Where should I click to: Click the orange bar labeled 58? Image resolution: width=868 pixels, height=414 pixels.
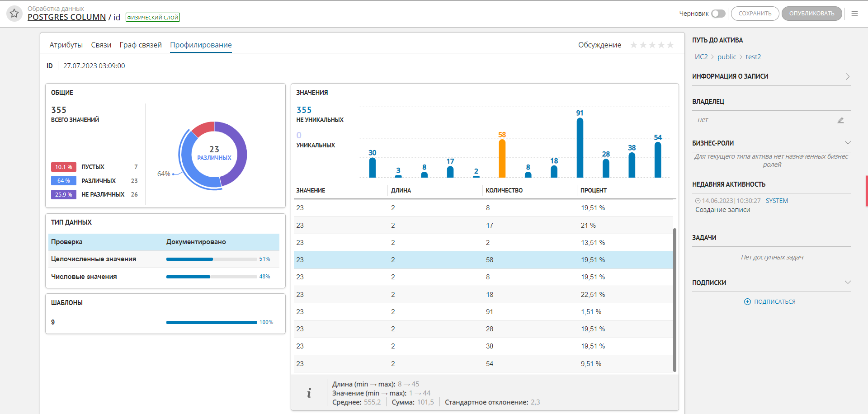[x=502, y=158]
